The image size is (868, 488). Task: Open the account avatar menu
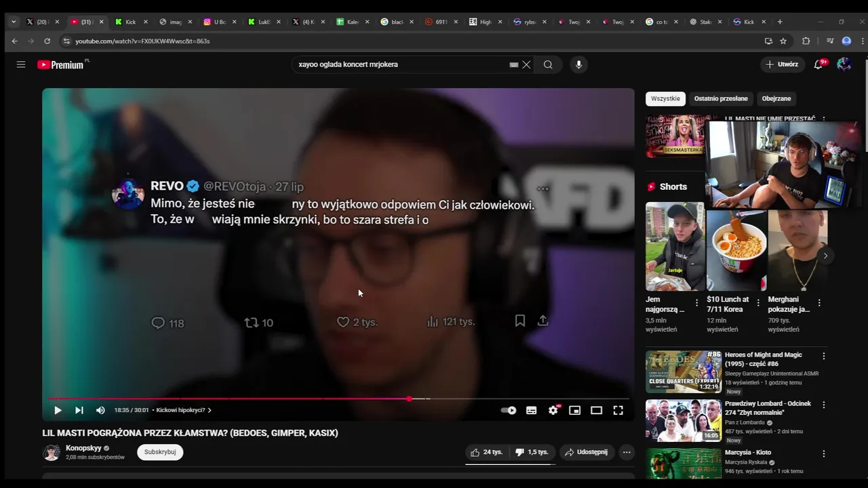tap(844, 64)
